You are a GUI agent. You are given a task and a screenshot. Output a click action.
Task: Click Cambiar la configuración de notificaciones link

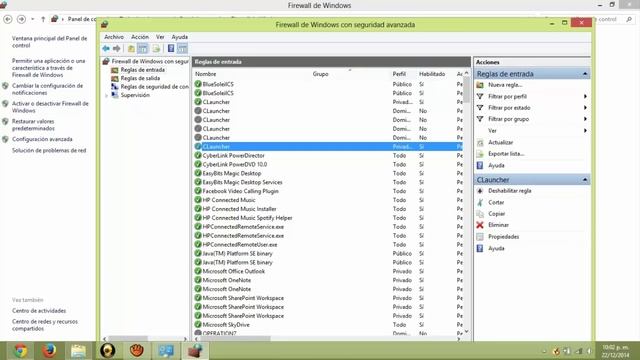point(47,89)
